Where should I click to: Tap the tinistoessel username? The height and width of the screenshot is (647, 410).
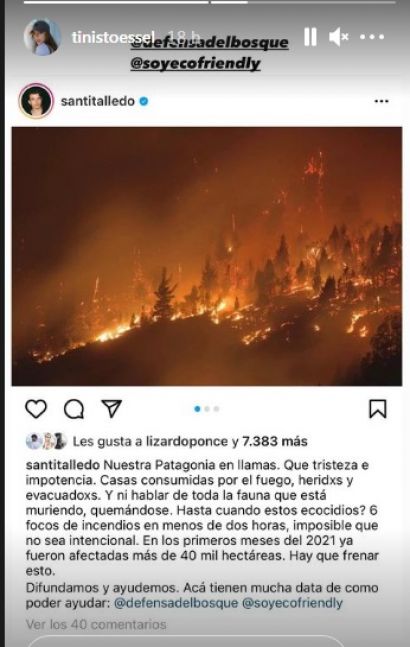click(x=113, y=37)
